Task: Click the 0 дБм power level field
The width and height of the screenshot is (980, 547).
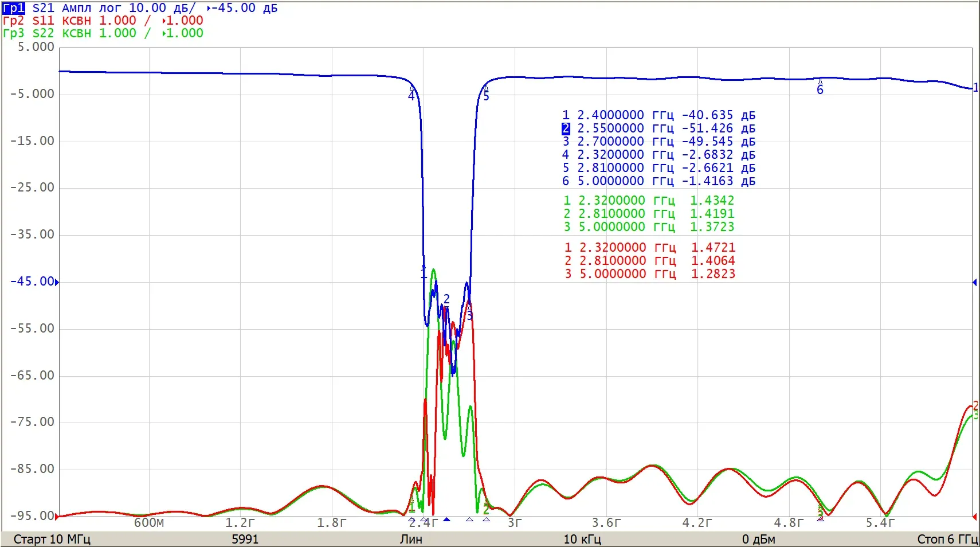Action: tap(758, 540)
